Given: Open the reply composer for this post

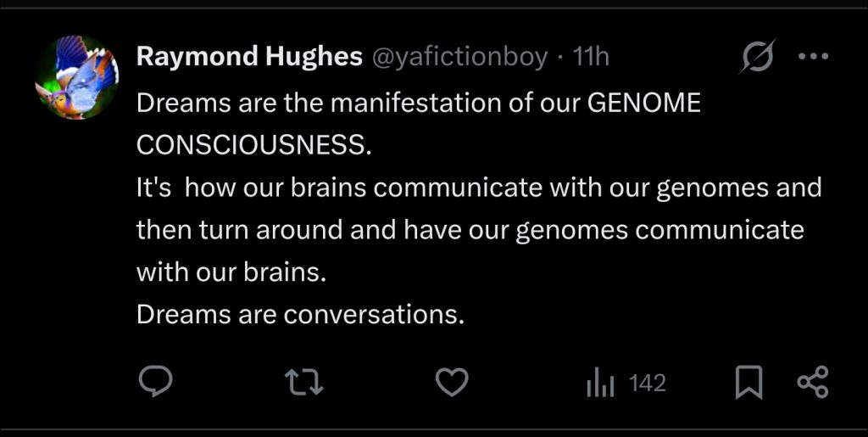Looking at the screenshot, I should click(x=155, y=383).
